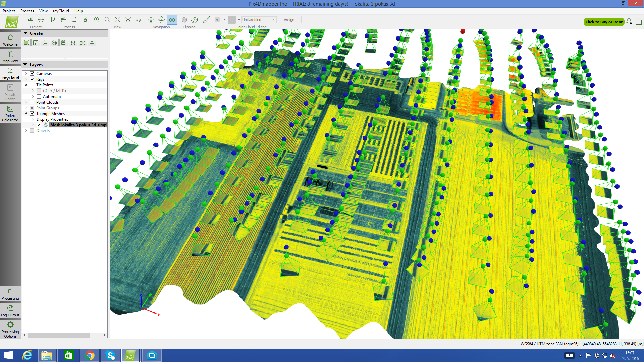
Task: Toggle the Rays layer checkbox
Action: 32,79
